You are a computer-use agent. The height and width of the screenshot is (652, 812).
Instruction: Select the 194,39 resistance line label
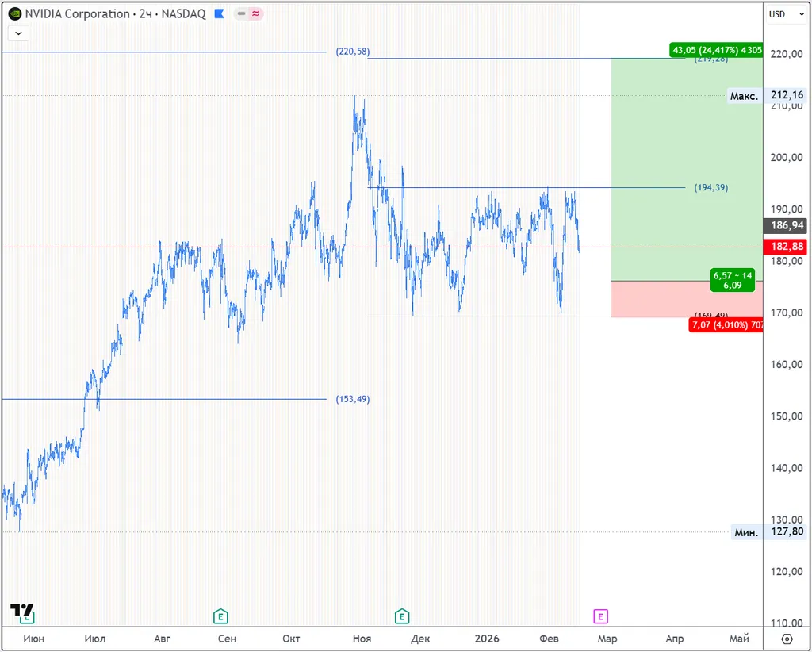pos(710,188)
